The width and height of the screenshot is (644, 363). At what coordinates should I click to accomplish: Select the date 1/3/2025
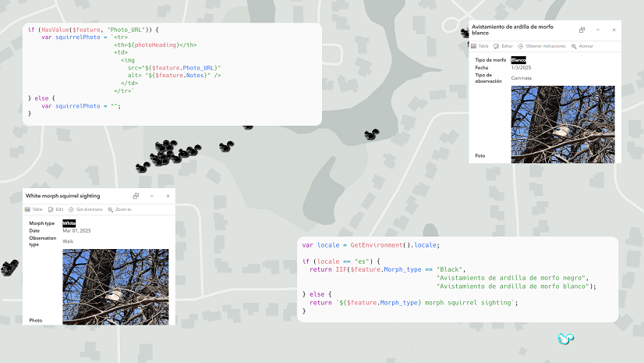pos(521,68)
